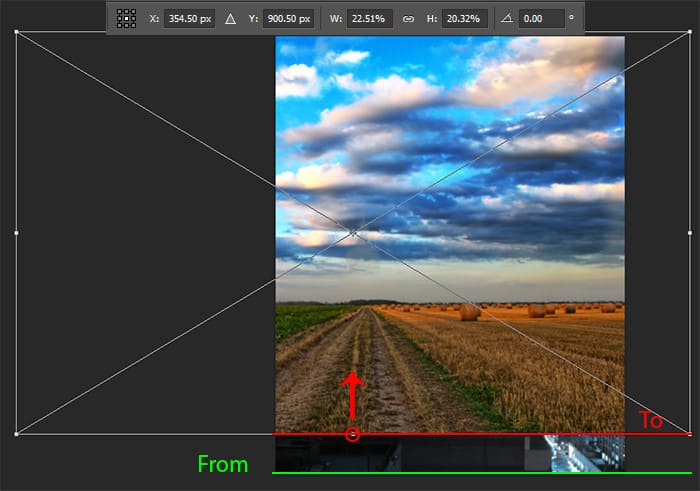Click the X label in the options bar
The width and height of the screenshot is (700, 491).
(154, 18)
